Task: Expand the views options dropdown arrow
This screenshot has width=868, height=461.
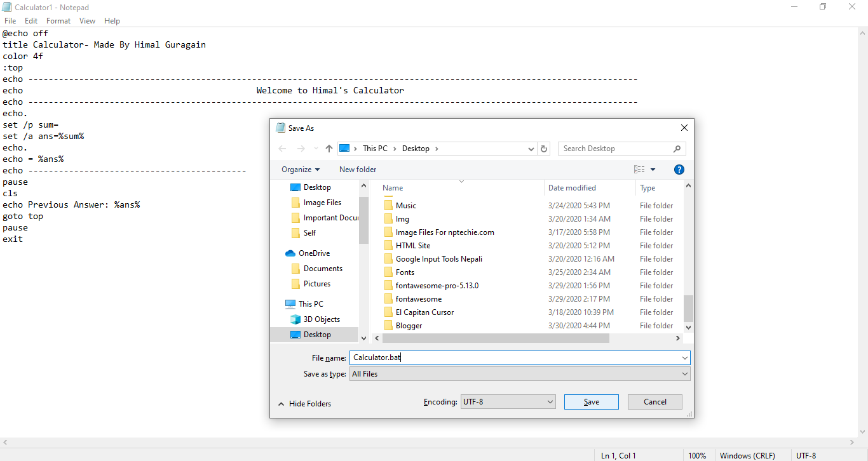Action: click(x=653, y=169)
